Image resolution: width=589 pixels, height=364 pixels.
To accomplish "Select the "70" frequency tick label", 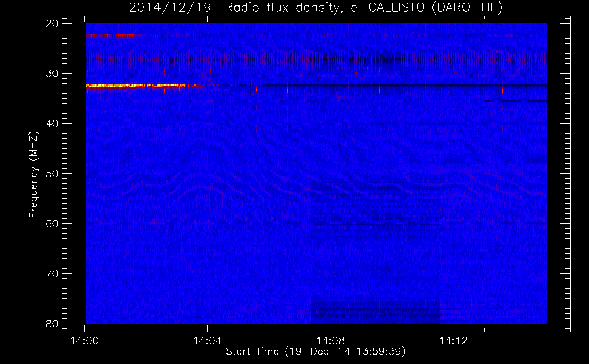I will [52, 274].
